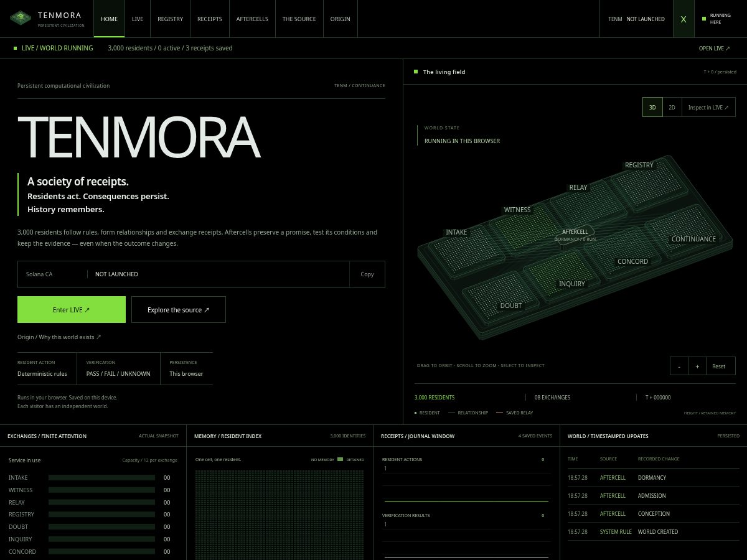The height and width of the screenshot is (560, 747).
Task: Click the 08 EXCHANGES stat
Action: 552,398
